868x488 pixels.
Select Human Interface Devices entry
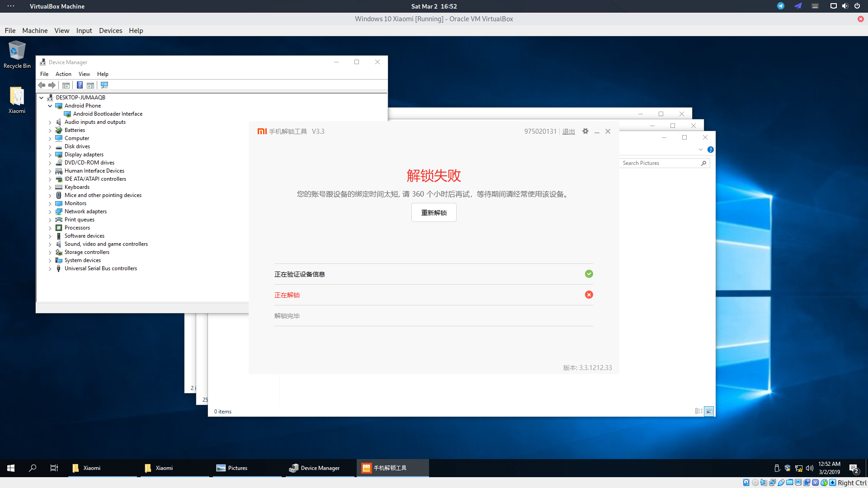(x=94, y=171)
